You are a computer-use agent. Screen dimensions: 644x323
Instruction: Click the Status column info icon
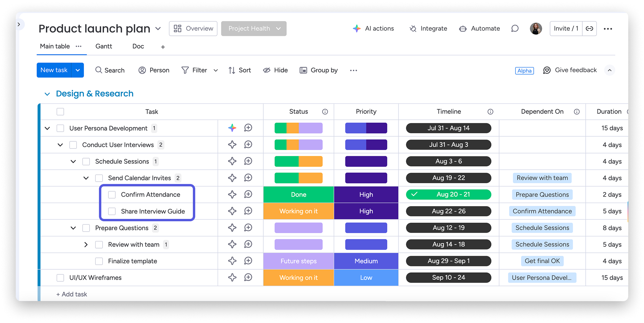[x=325, y=112]
